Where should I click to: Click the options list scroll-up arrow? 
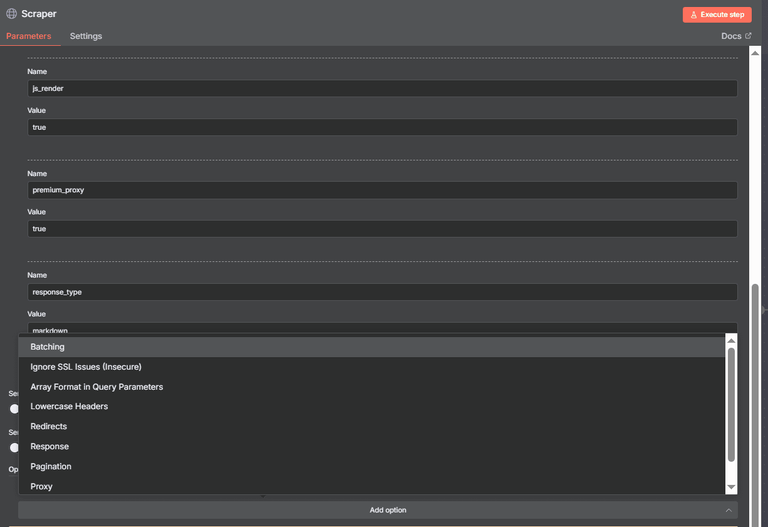[x=731, y=340]
